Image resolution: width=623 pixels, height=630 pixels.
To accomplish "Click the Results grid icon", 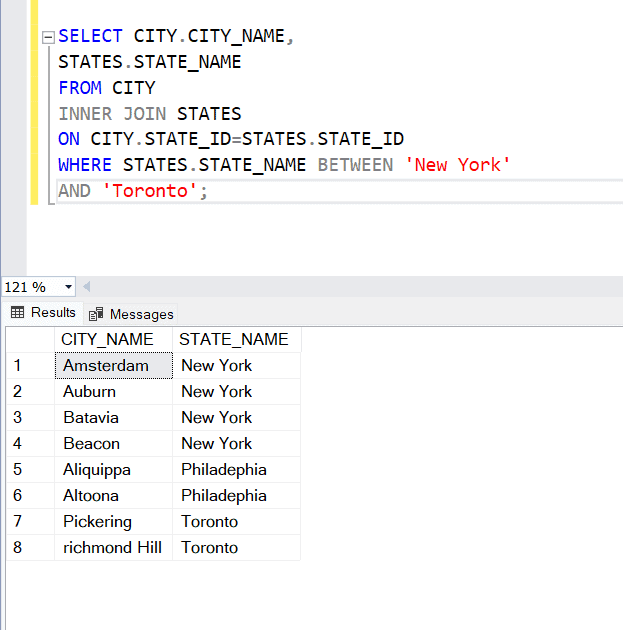I will pyautogui.click(x=17, y=312).
